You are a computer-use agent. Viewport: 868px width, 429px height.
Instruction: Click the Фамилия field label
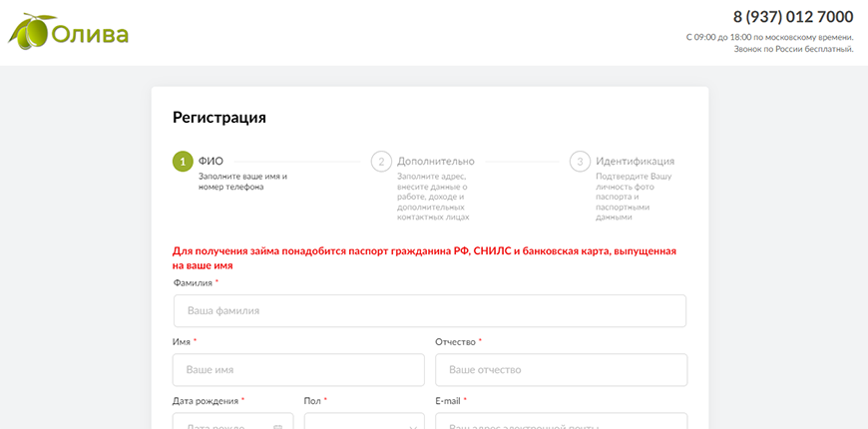(x=193, y=283)
